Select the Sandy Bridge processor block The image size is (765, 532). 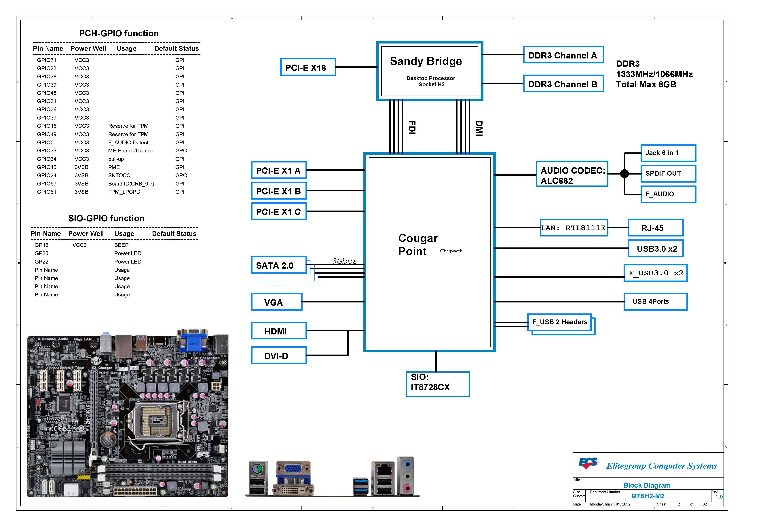430,71
